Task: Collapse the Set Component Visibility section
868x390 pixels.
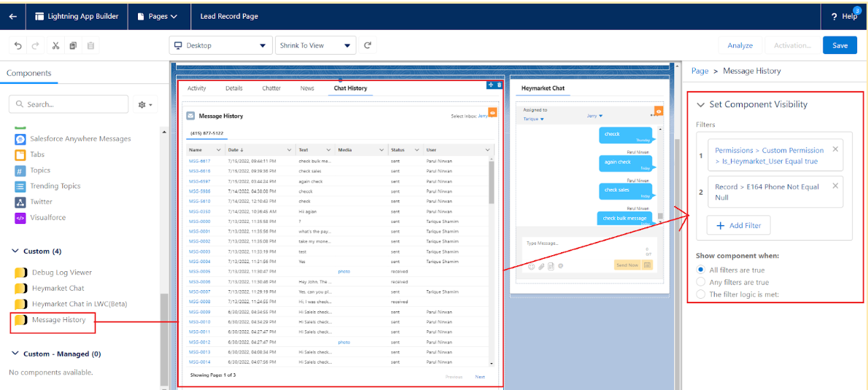Action: 701,104
